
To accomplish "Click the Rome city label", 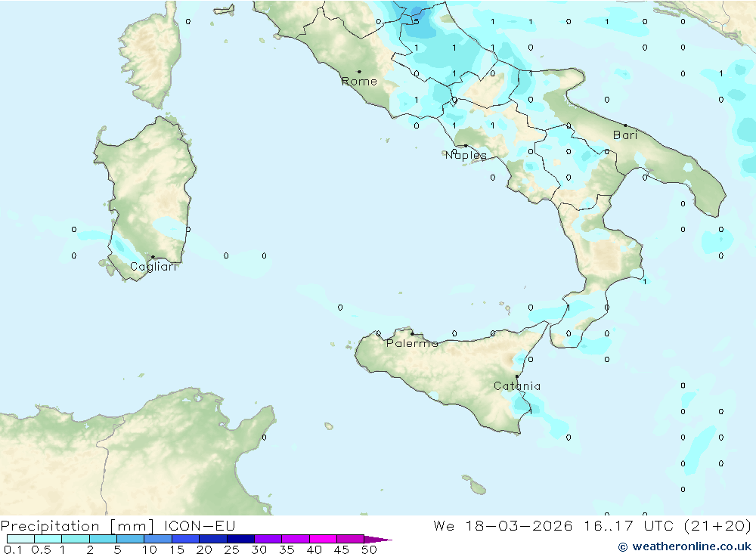I will (359, 82).
